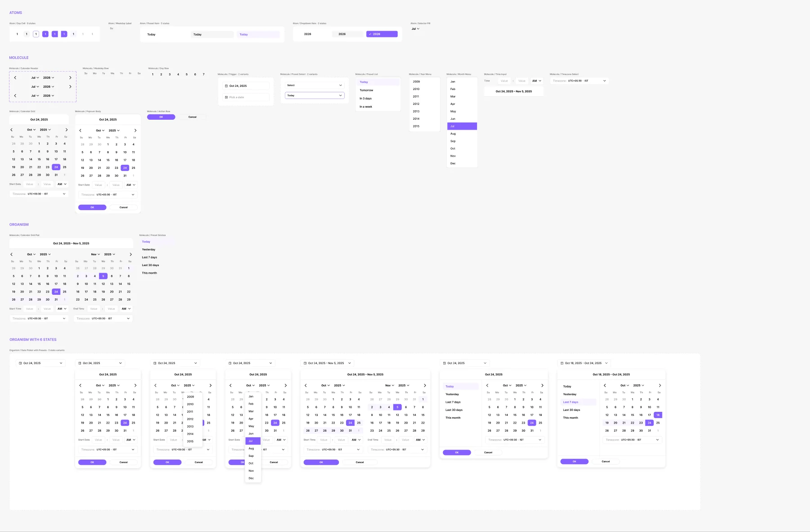Open the 'Jul' Selector Pill atom
Image resolution: width=810 pixels, height=532 pixels.
[415, 29]
